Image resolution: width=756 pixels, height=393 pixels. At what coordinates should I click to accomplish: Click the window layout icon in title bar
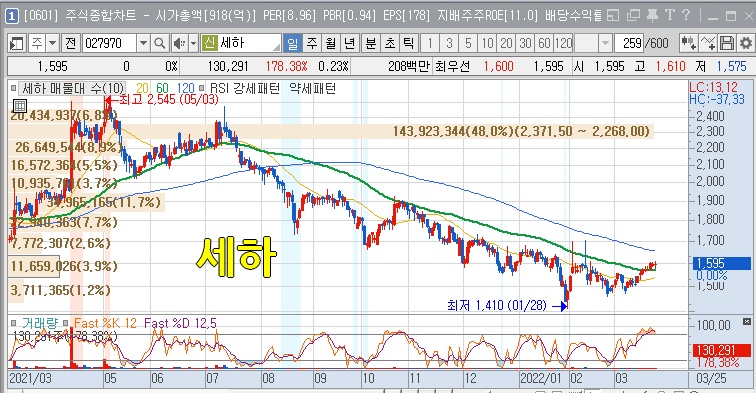click(x=612, y=15)
